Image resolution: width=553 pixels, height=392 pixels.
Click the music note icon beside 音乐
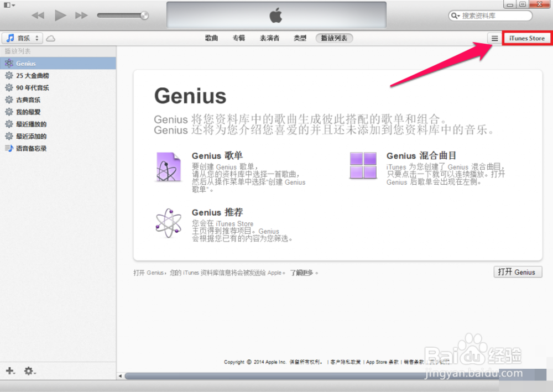(10, 38)
